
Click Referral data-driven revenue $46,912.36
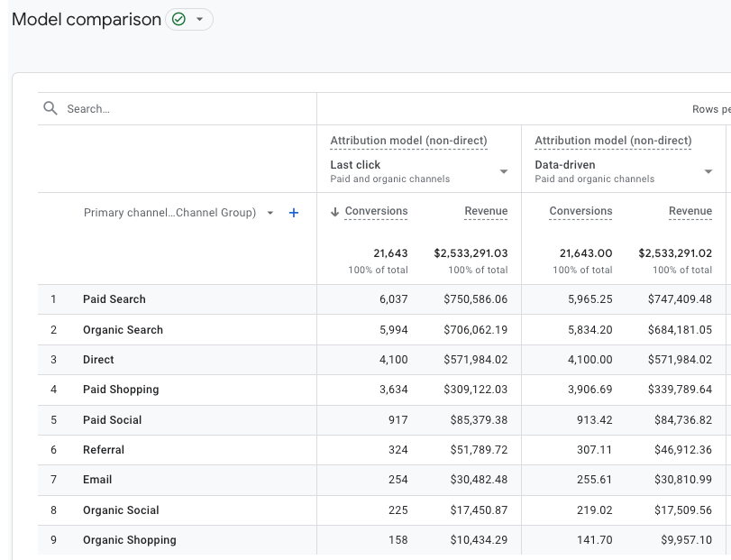(683, 449)
